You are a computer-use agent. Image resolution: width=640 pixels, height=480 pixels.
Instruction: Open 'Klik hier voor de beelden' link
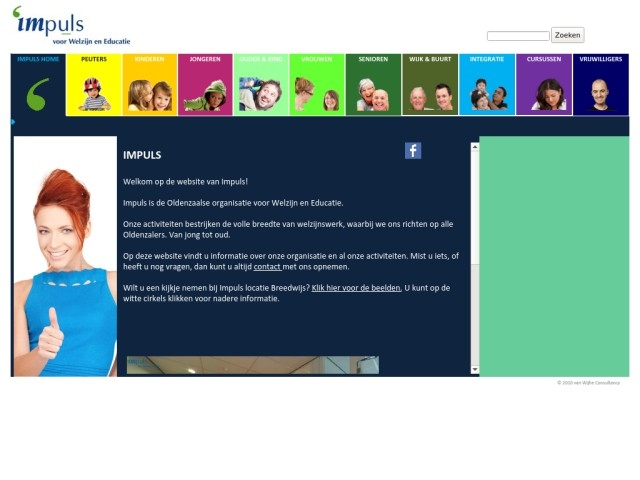[356, 288]
